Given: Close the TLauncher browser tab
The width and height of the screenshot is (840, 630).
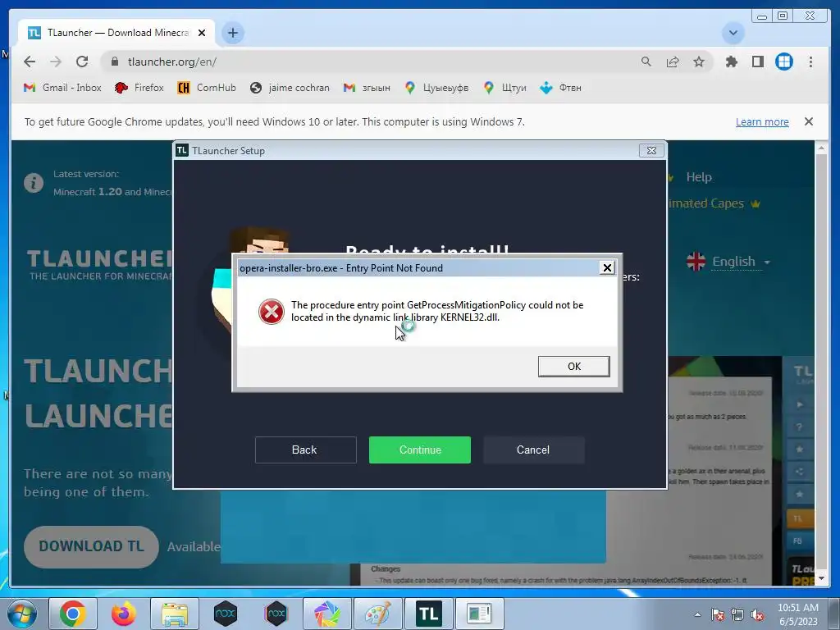Looking at the screenshot, I should 202,33.
